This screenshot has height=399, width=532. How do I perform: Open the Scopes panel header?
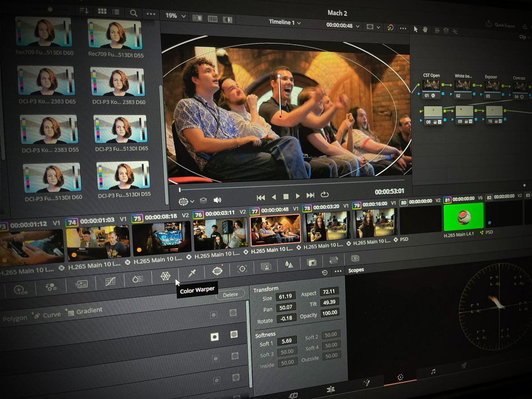point(356,270)
